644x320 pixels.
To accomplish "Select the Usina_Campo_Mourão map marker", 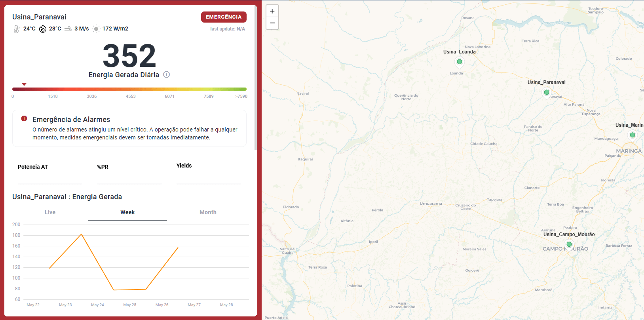I will tap(569, 244).
